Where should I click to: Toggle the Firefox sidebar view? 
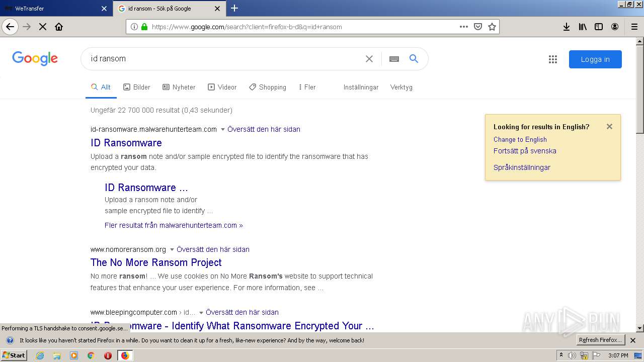[x=599, y=27]
